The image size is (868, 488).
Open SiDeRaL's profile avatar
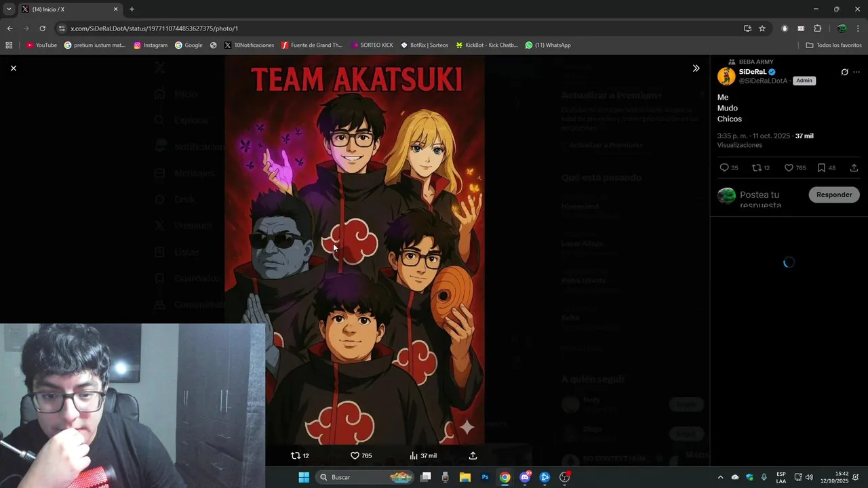tap(726, 76)
